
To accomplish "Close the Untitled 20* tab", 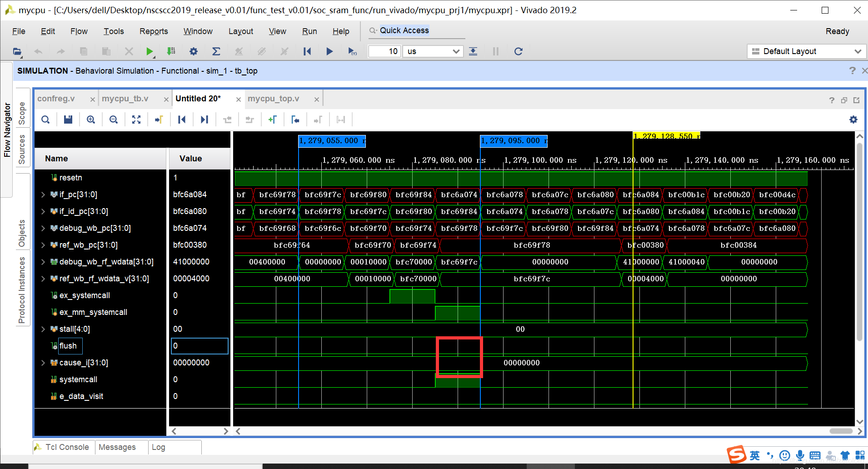I will 239,100.
